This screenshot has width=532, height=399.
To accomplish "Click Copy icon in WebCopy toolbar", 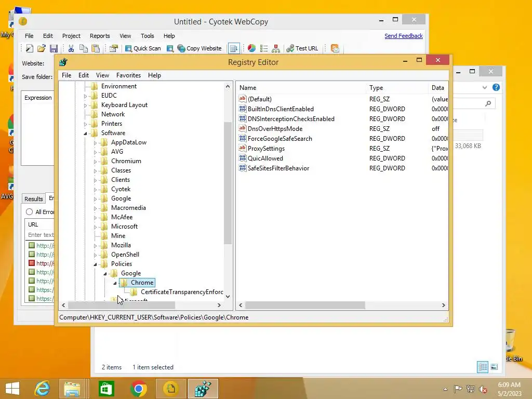I will click(x=84, y=48).
